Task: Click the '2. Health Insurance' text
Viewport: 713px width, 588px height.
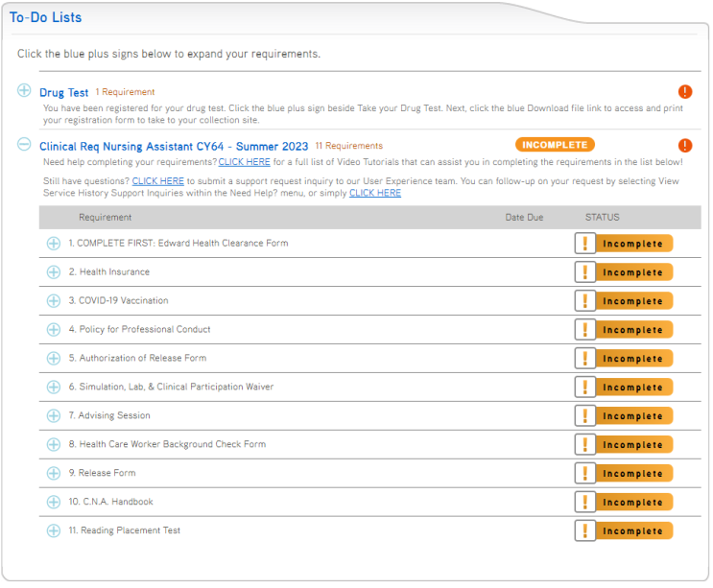Action: (x=109, y=271)
